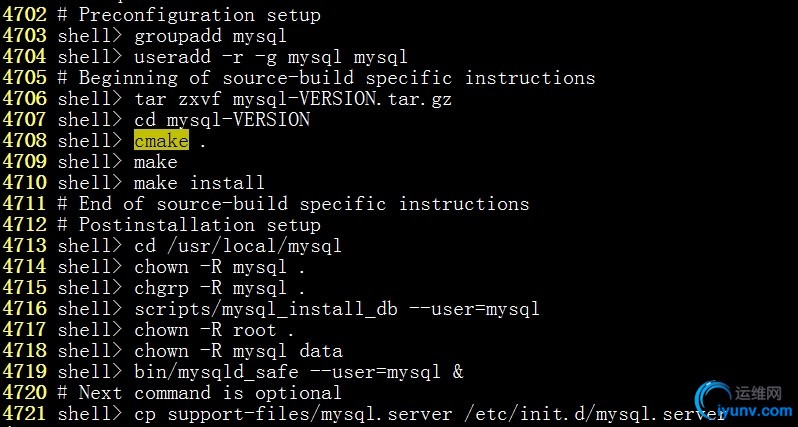
Task: Click the 'scripts/mysql_install_db --user=mysql' command
Action: click(x=336, y=309)
